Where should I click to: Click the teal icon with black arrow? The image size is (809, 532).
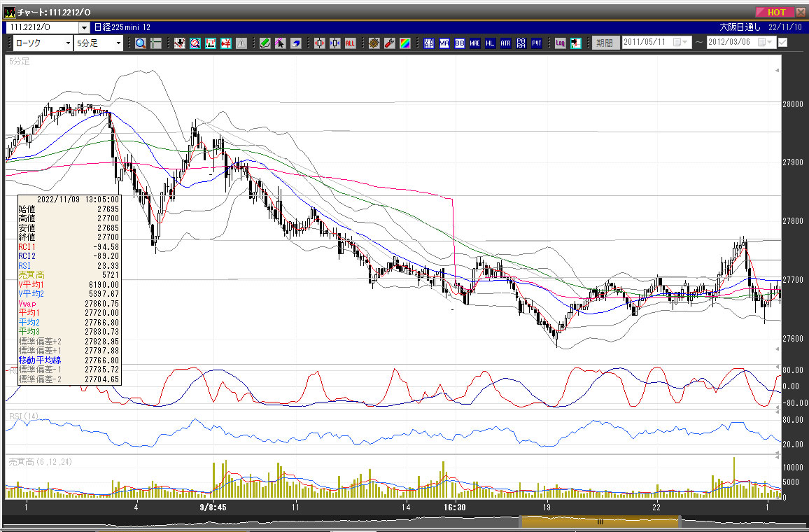pos(576,43)
